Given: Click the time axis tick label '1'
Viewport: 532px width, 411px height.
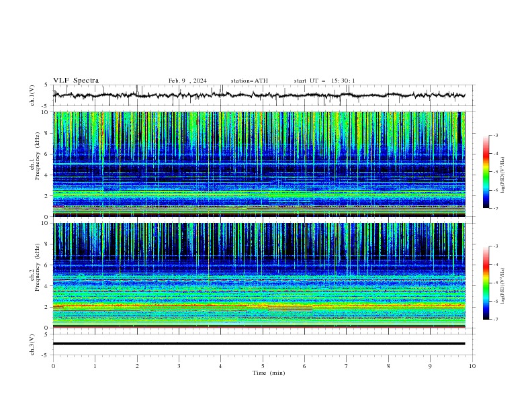Looking at the screenshot, I should pyautogui.click(x=95, y=366).
